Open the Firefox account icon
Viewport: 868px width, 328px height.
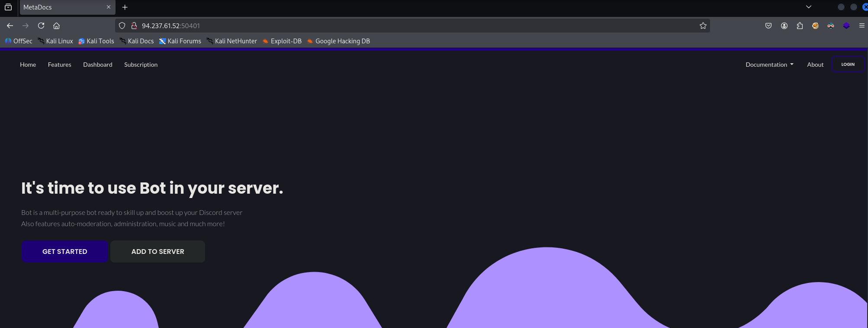coord(784,26)
